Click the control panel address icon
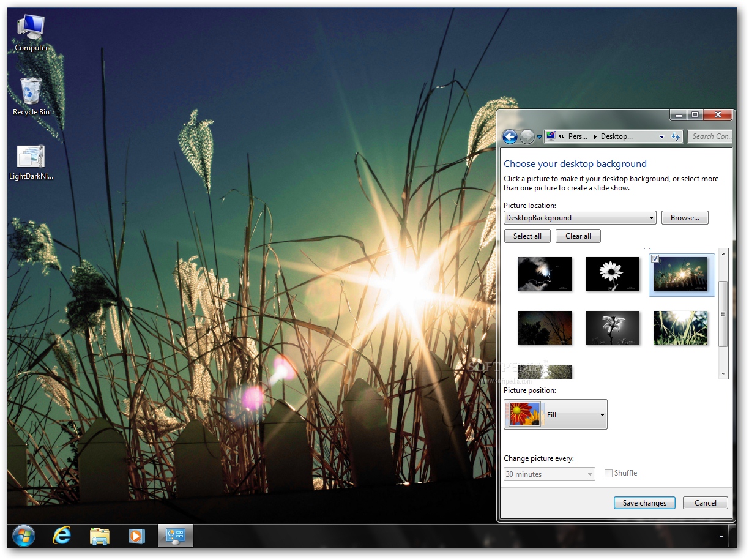The width and height of the screenshot is (749, 560). click(x=551, y=136)
